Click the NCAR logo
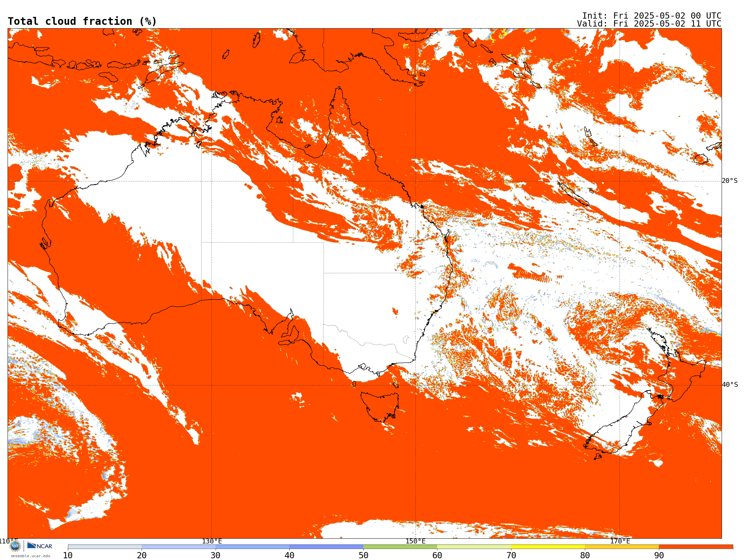This screenshot has width=744, height=560. (x=40, y=546)
